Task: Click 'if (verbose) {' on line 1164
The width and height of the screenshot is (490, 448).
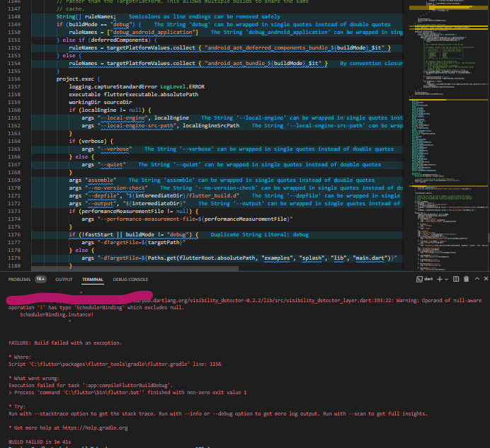Action: [x=91, y=142]
